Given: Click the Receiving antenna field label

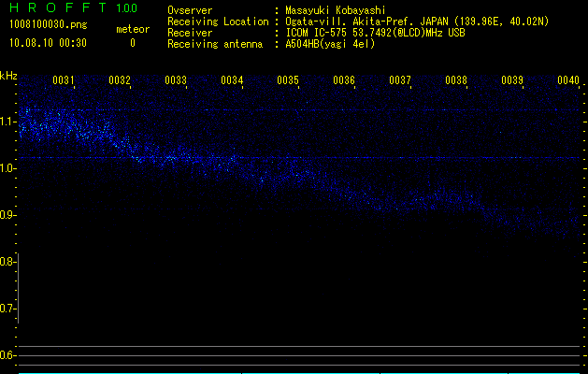Looking at the screenshot, I should (215, 44).
